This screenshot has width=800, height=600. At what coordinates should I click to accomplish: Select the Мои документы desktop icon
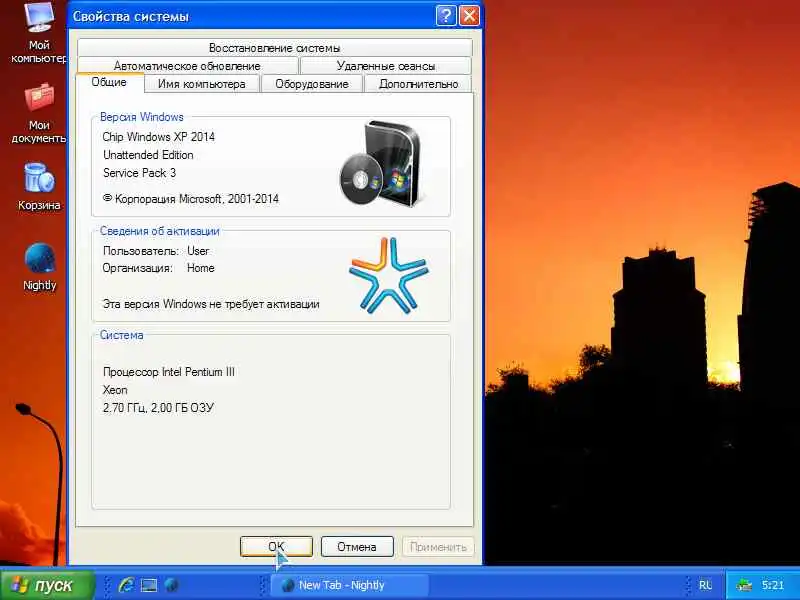pos(39,112)
